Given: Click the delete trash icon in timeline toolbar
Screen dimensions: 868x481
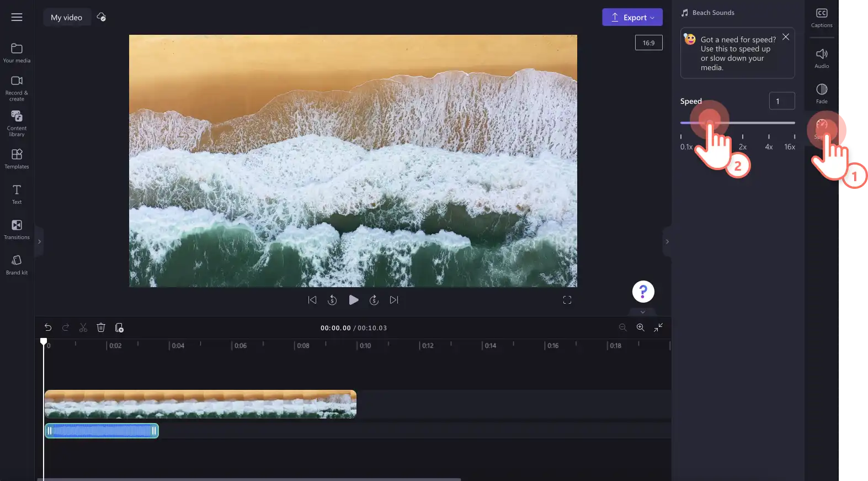Looking at the screenshot, I should click(x=101, y=327).
